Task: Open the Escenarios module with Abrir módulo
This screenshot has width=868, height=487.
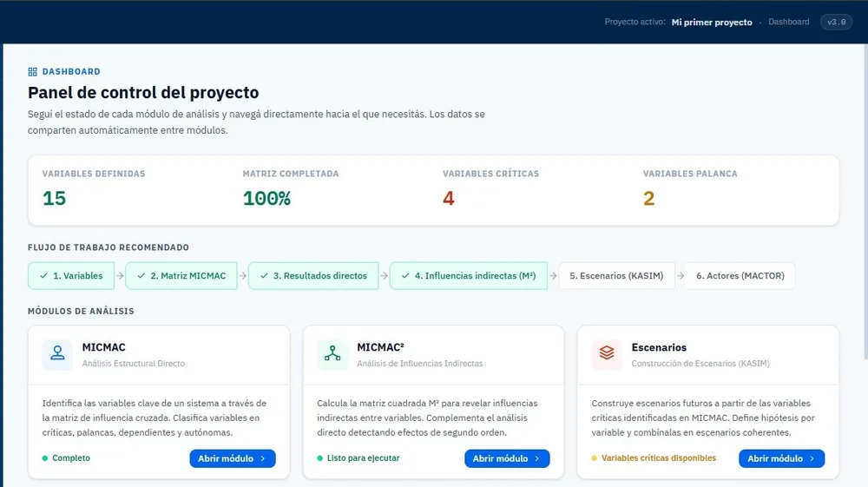Action: [x=782, y=458]
